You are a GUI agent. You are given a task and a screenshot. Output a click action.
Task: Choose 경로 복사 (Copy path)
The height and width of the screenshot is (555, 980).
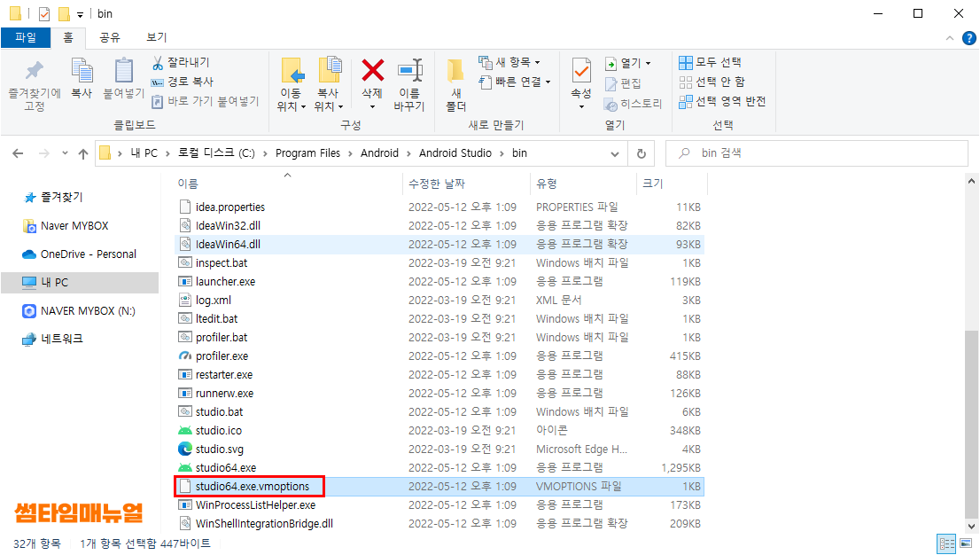183,82
